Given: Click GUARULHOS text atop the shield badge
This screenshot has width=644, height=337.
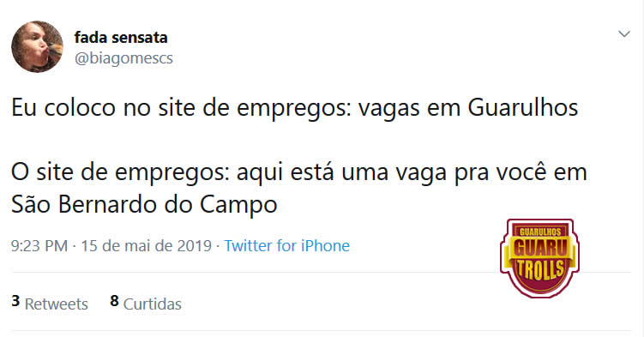Looking at the screenshot, I should coord(540,232).
